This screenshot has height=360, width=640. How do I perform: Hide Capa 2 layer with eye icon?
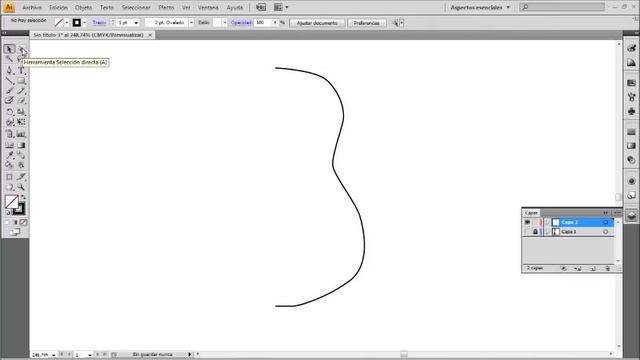pyautogui.click(x=527, y=222)
